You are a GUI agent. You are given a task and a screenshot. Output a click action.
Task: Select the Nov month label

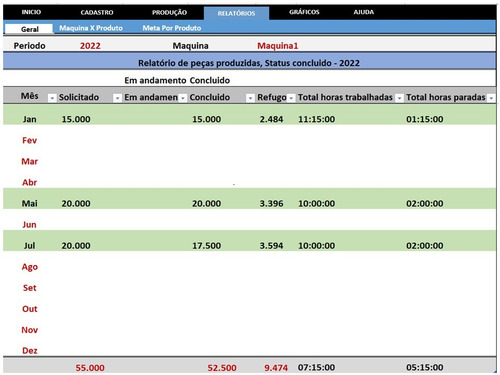click(x=29, y=330)
